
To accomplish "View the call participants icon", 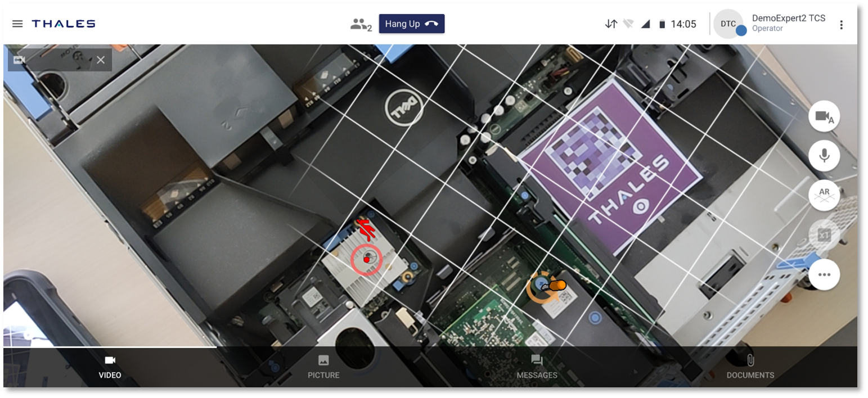I will [x=361, y=24].
